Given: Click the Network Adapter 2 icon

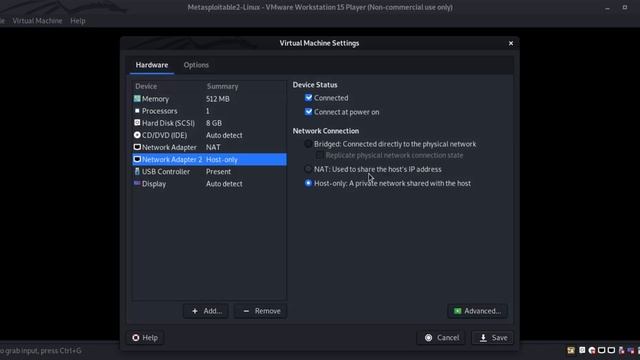Looking at the screenshot, I should click(137, 159).
